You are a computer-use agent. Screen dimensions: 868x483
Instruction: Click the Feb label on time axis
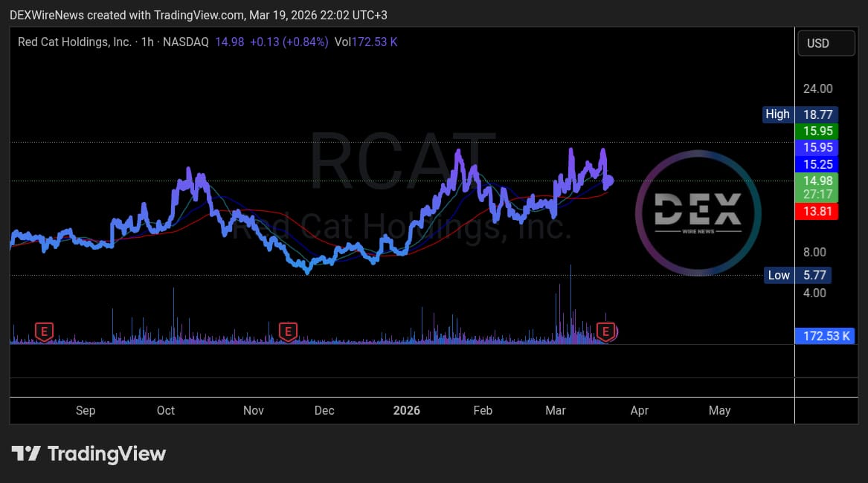click(483, 410)
